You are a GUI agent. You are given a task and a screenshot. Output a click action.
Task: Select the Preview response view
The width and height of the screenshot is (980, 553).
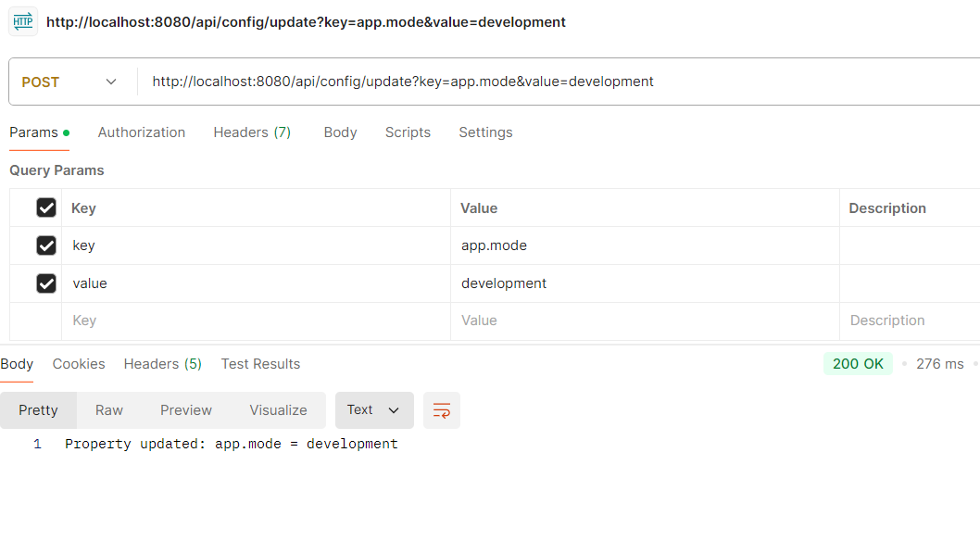[x=186, y=410]
